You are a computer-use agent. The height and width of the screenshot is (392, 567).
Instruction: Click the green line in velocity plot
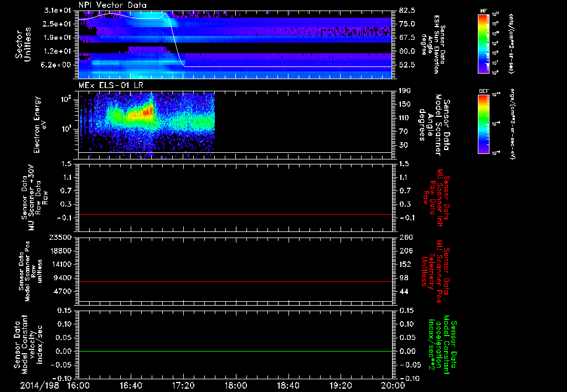235,351
